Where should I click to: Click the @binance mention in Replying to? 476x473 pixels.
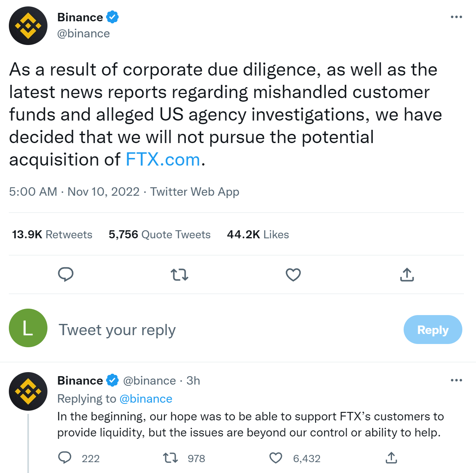[146, 399]
